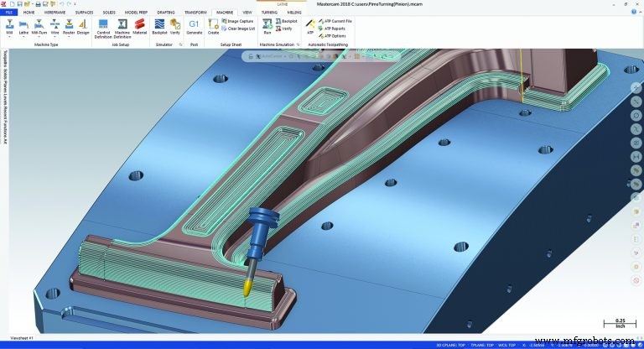
Task: Click the Redo arrow in the quick access toolbar
Action: pos(69,4)
